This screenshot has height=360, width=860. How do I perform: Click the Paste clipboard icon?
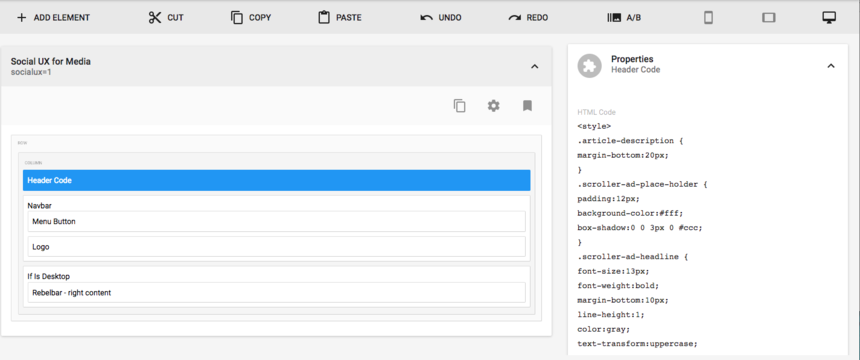pos(324,18)
